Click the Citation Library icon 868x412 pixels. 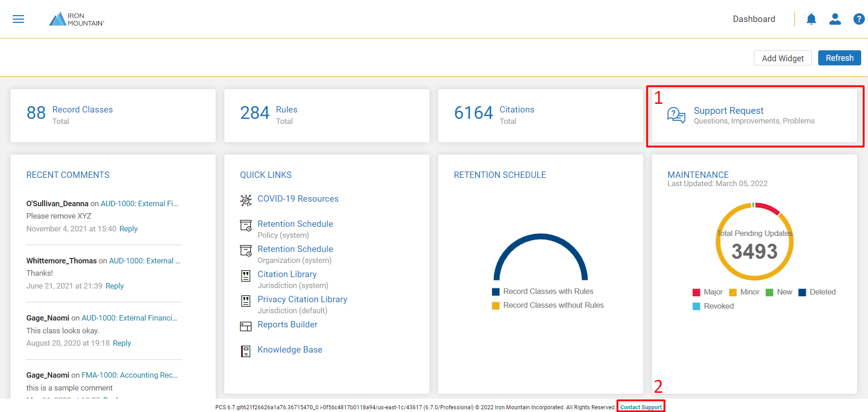[246, 276]
